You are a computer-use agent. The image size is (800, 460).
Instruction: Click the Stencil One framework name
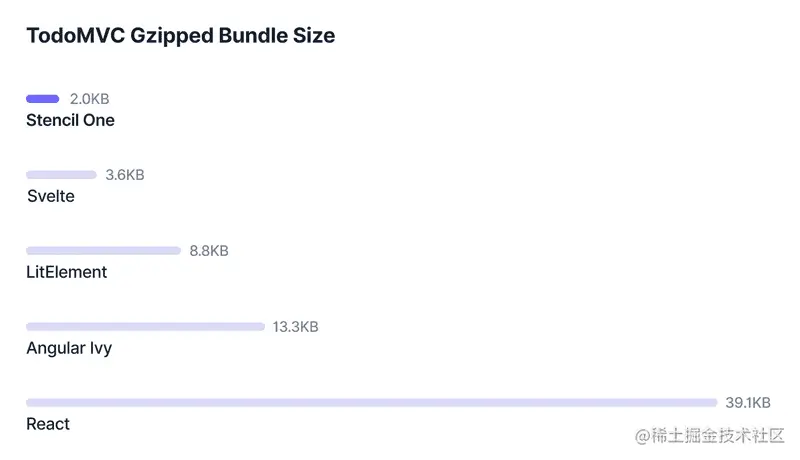(70, 120)
